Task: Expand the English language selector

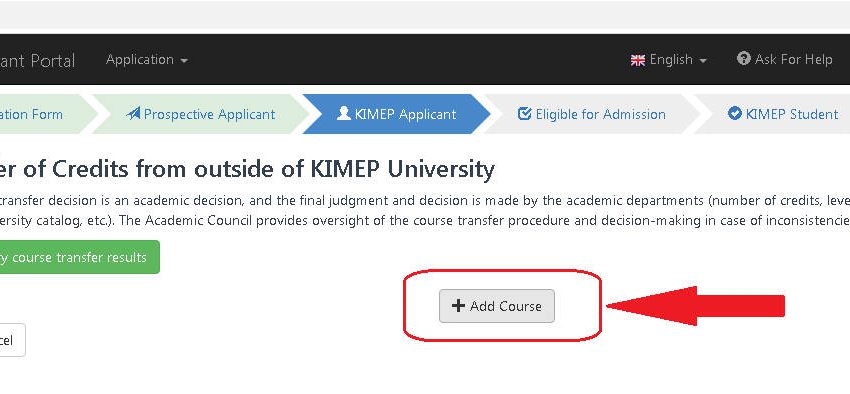Action: [x=668, y=60]
